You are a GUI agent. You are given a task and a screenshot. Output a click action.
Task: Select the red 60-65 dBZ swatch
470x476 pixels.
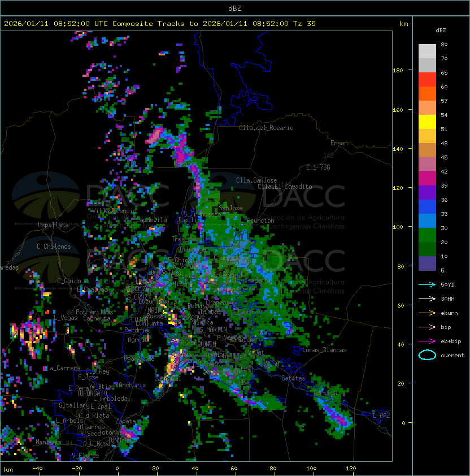tap(427, 80)
